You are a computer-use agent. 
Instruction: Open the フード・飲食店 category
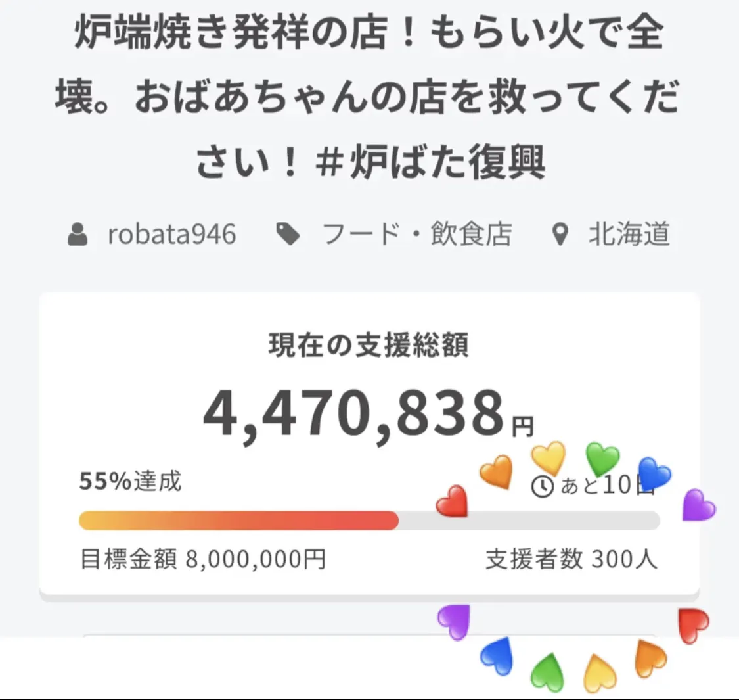(x=416, y=234)
